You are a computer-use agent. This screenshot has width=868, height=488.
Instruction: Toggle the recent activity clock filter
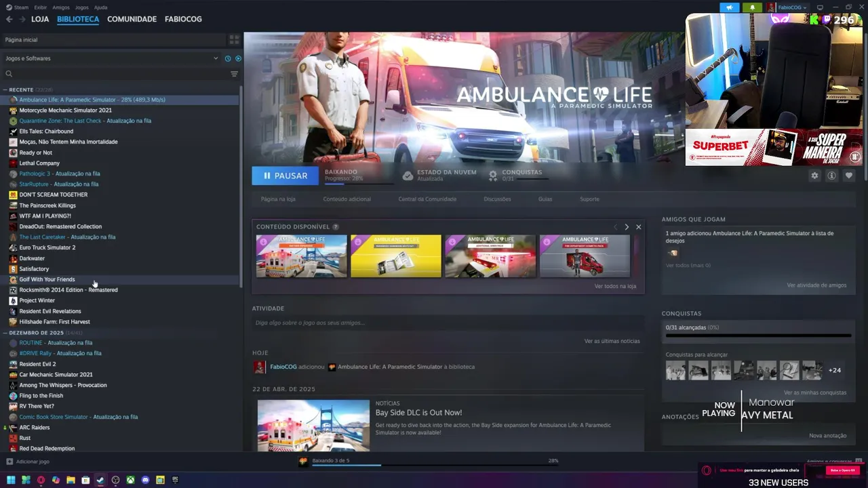228,58
